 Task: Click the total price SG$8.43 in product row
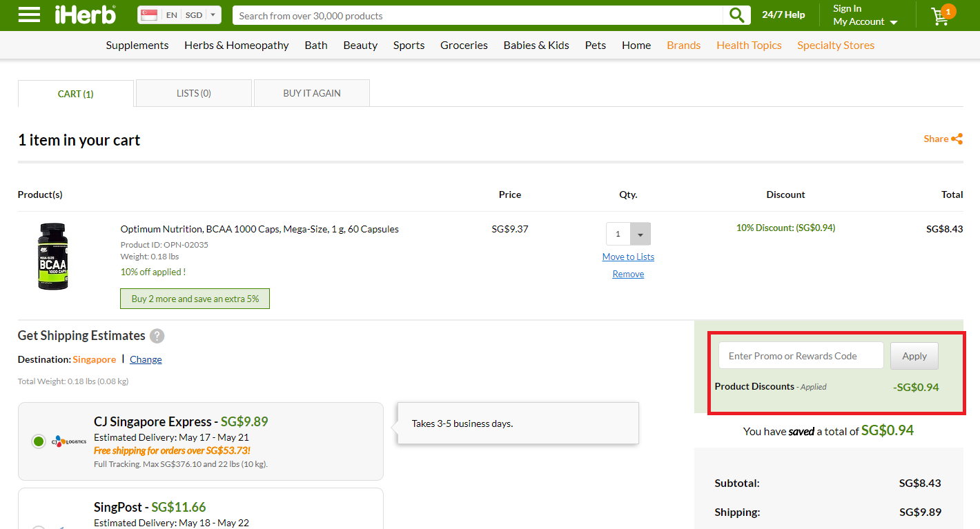pos(944,229)
